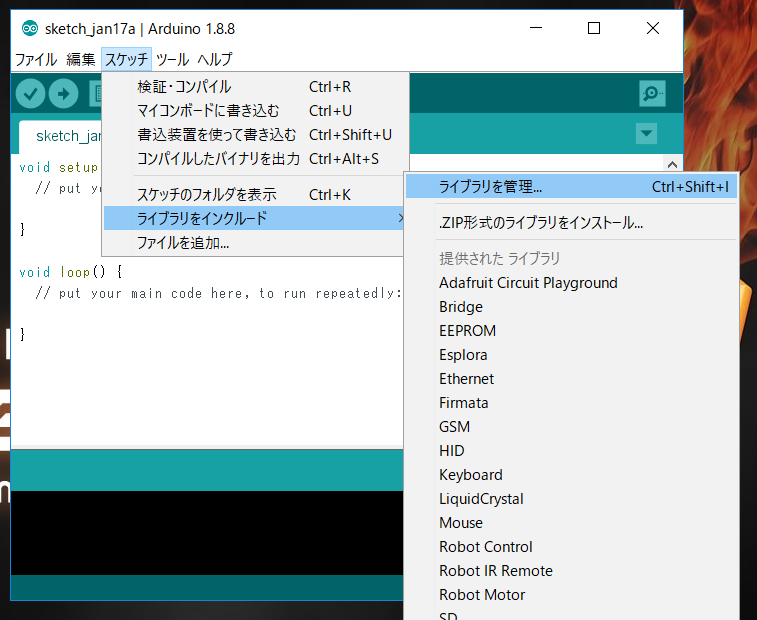Include the Bridge library
The image size is (757, 620).
coord(571,307)
